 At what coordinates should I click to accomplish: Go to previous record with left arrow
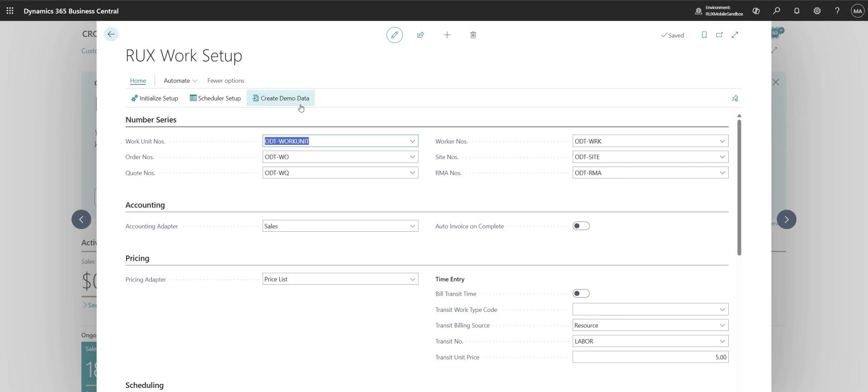81,220
